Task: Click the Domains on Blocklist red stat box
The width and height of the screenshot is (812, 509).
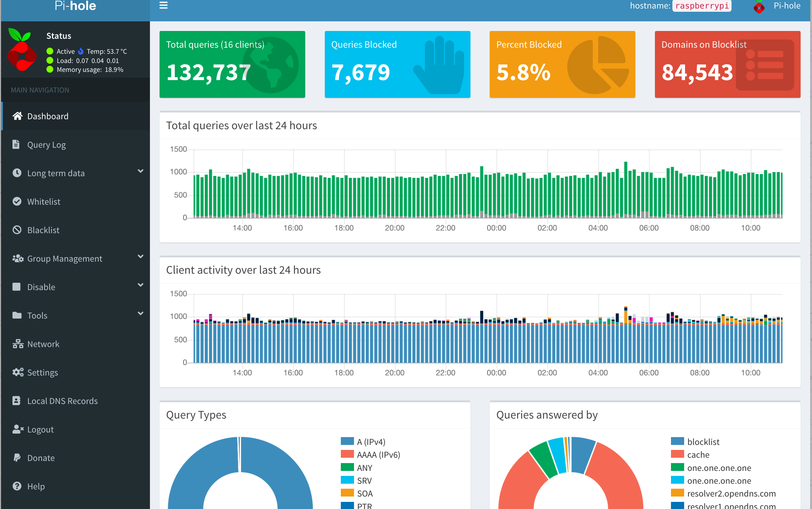Action: (x=728, y=64)
